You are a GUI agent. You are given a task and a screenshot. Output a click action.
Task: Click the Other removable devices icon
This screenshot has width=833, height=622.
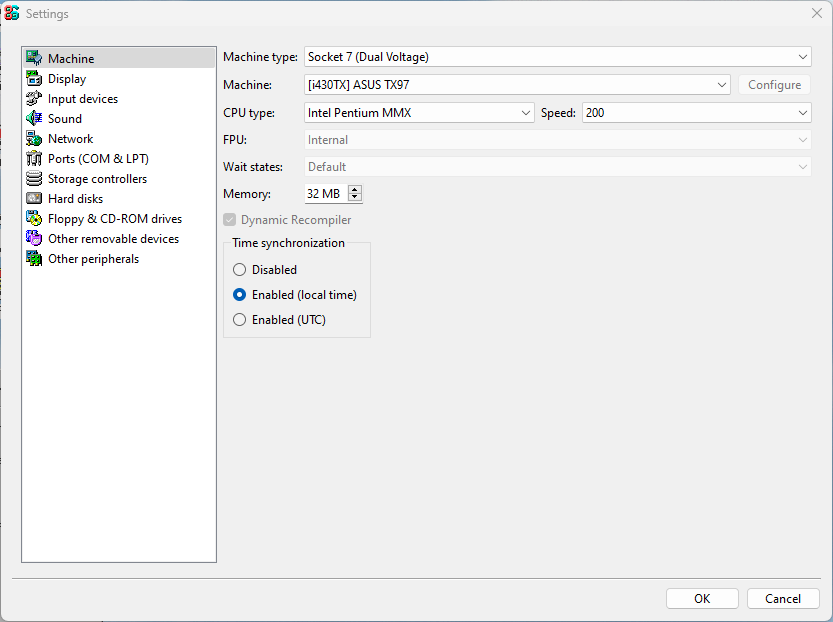(x=34, y=238)
